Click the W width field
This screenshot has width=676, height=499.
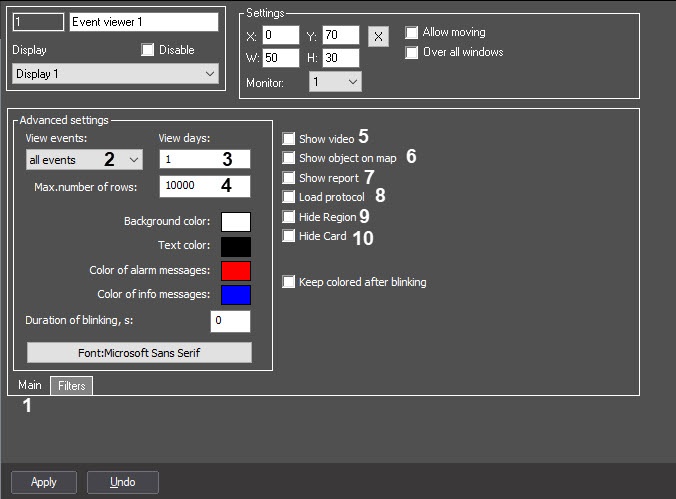(x=281, y=58)
